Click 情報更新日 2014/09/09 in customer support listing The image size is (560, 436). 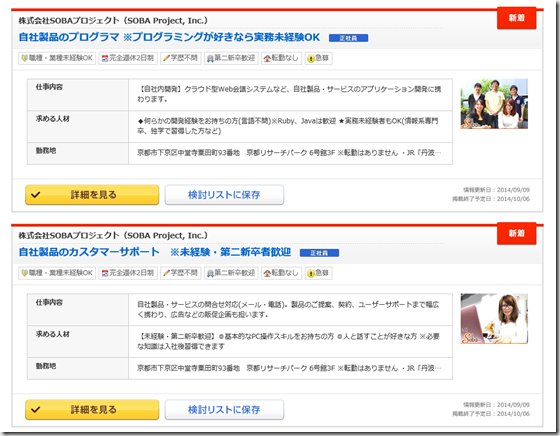tap(496, 405)
